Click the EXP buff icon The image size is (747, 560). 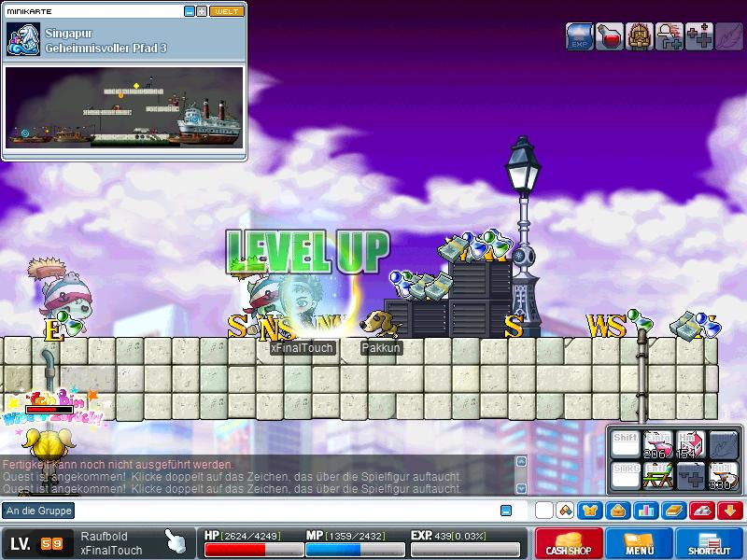(x=580, y=36)
